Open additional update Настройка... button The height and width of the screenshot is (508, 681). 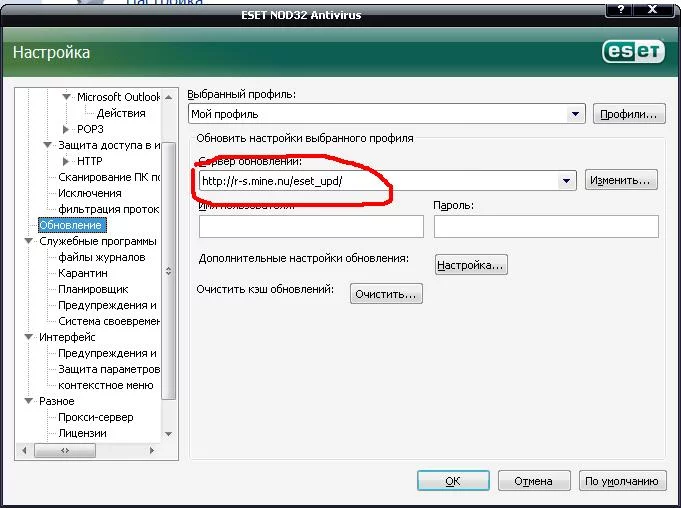471,265
